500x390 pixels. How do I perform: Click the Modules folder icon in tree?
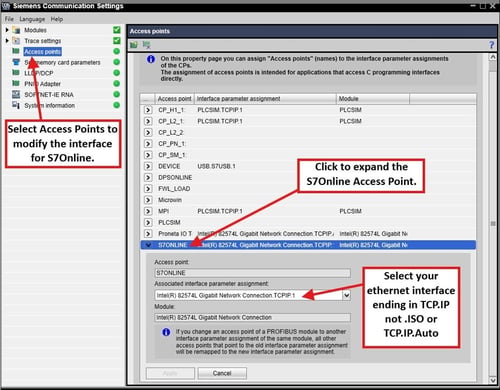tap(16, 30)
